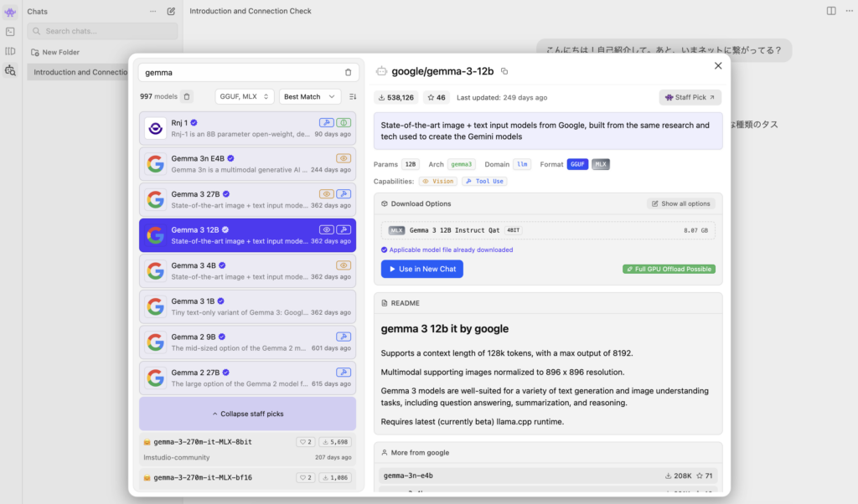Click Show all options button
This screenshot has width=858, height=504.
(x=680, y=203)
